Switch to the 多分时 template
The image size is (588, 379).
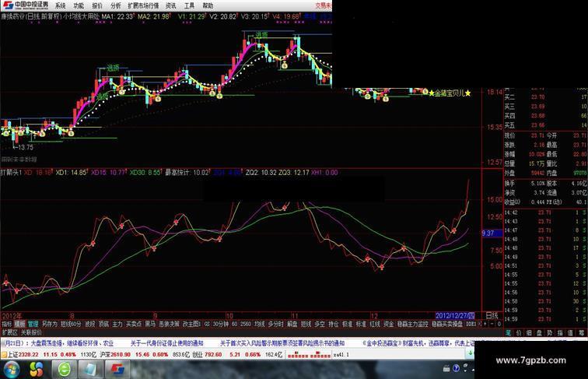click(x=275, y=324)
